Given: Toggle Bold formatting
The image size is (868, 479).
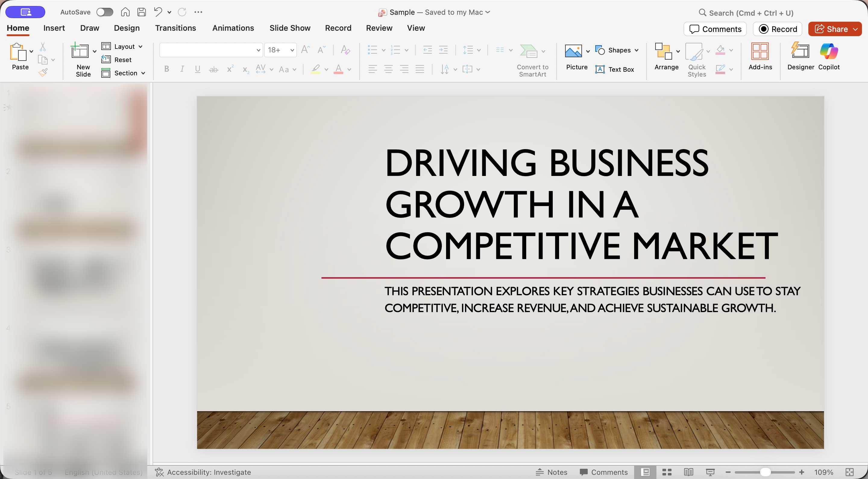Looking at the screenshot, I should click(x=166, y=69).
